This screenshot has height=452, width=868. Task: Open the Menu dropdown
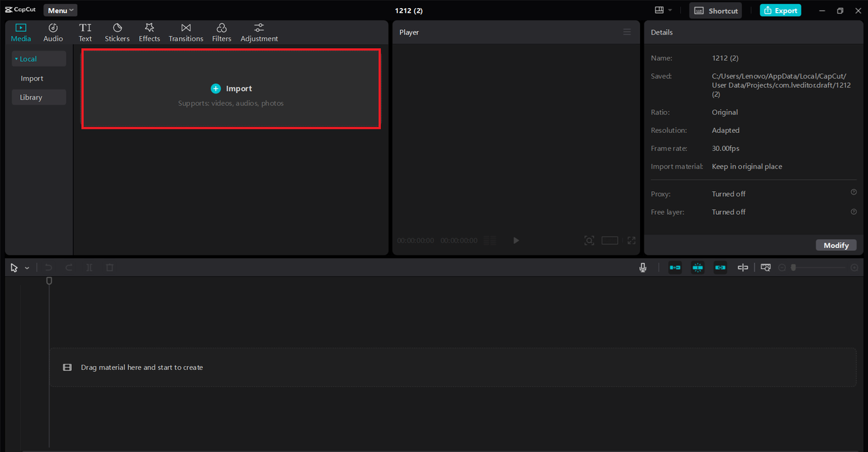60,10
